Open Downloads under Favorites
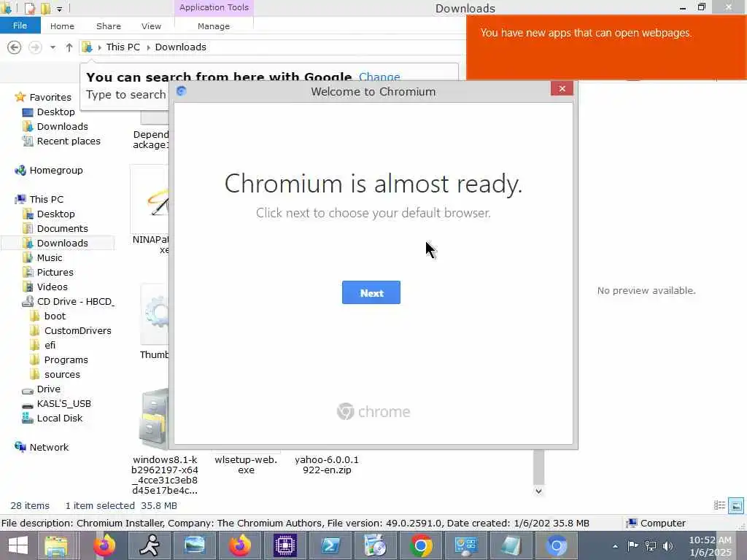The height and width of the screenshot is (560, 747). tap(63, 126)
